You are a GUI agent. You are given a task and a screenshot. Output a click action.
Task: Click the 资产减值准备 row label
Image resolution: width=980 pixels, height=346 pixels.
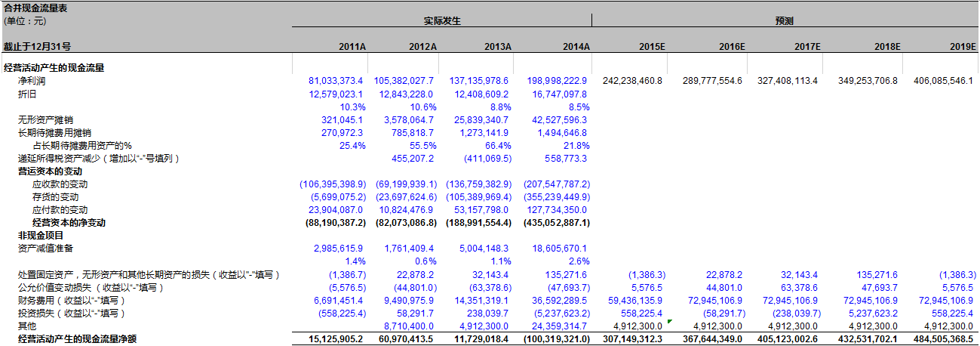[x=45, y=249]
